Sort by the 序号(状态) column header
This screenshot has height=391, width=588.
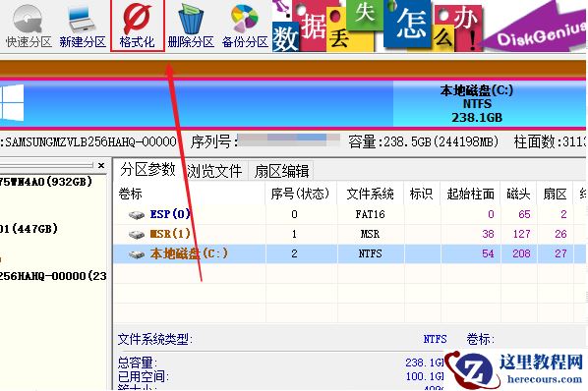point(301,194)
